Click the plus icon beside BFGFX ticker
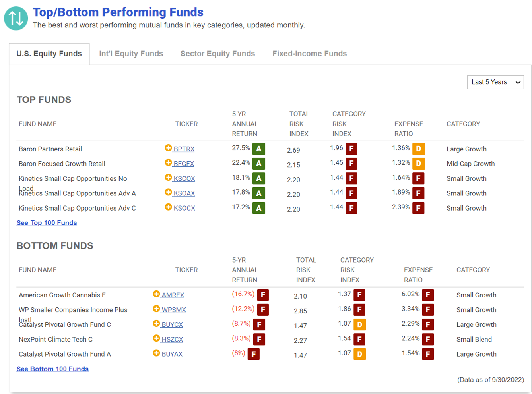The image size is (532, 394). pyautogui.click(x=168, y=162)
